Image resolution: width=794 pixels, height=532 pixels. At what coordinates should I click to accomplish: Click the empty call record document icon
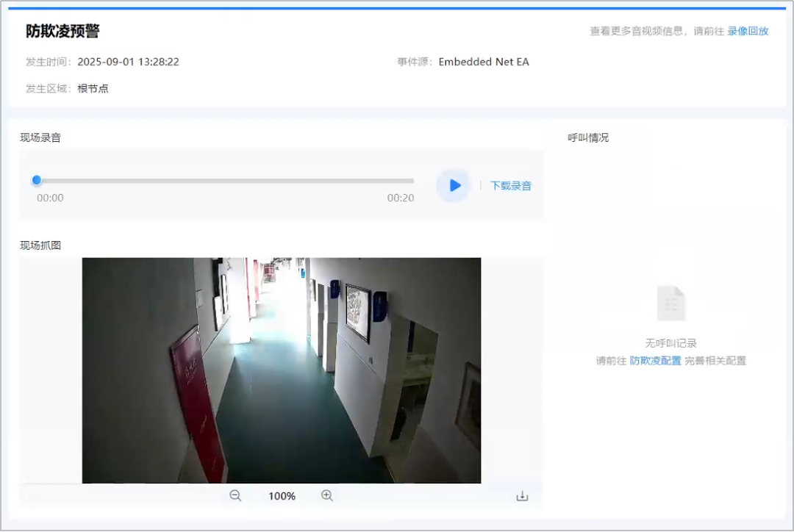tap(670, 303)
